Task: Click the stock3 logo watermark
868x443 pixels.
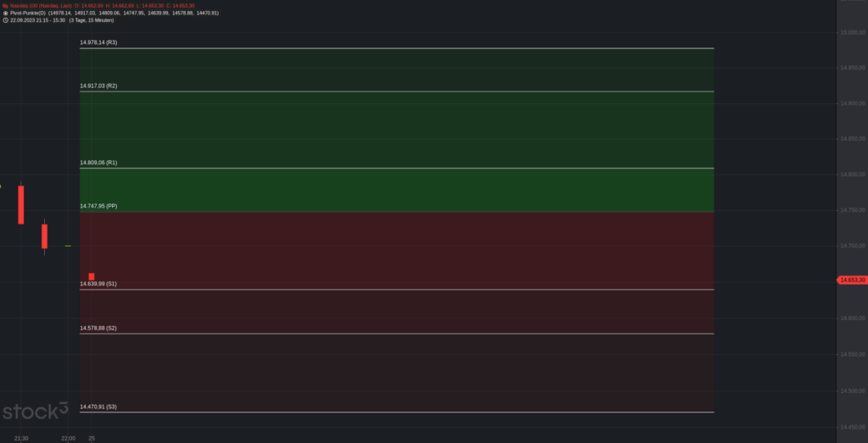Action: (x=35, y=411)
